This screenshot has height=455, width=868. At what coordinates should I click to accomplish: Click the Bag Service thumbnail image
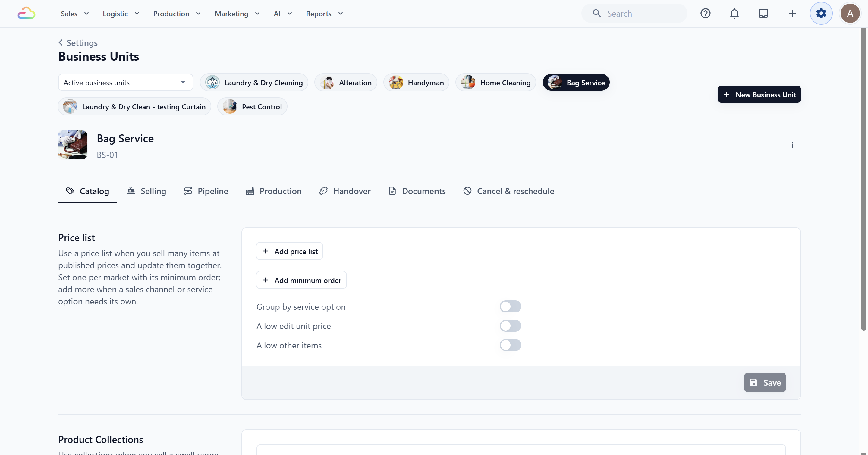(x=72, y=145)
